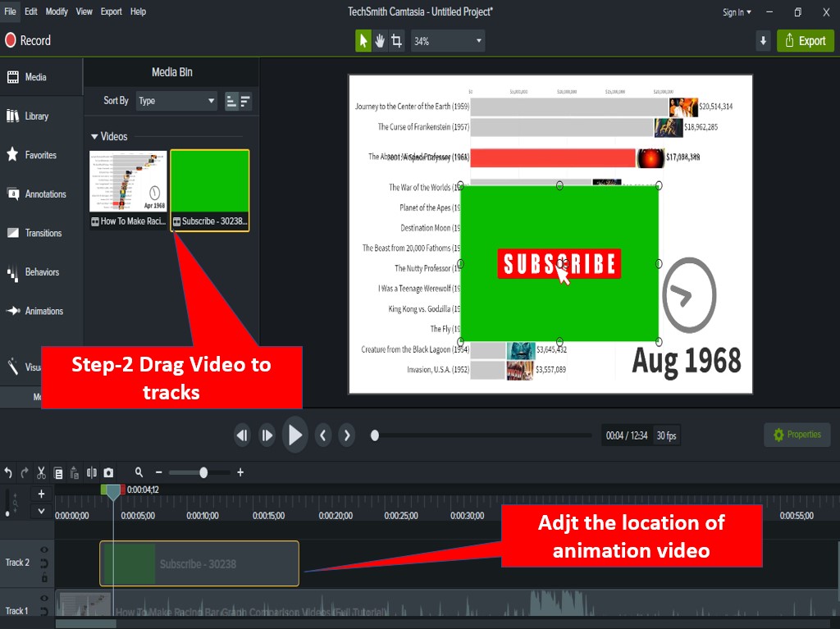Open the File menu
This screenshot has height=629, width=840.
click(10, 11)
